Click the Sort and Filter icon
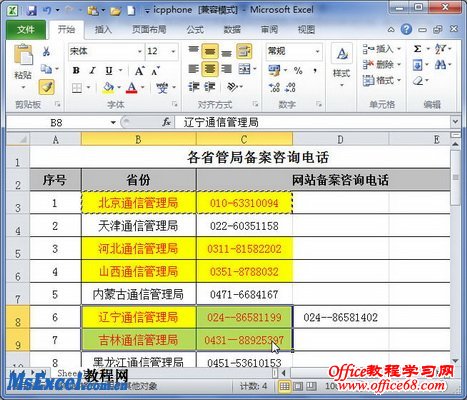Image resolution: width=467 pixels, height=400 pixels. pos(441,49)
